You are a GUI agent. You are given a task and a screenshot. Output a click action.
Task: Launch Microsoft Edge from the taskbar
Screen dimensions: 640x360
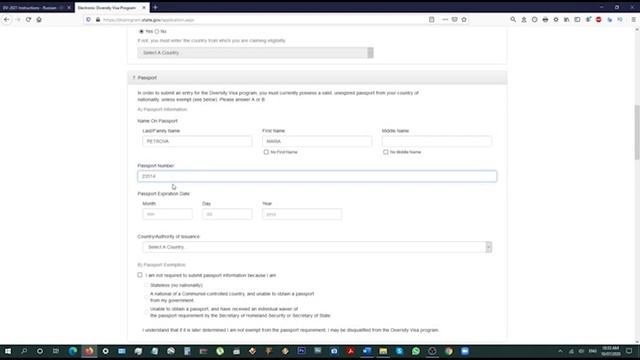tap(73, 351)
